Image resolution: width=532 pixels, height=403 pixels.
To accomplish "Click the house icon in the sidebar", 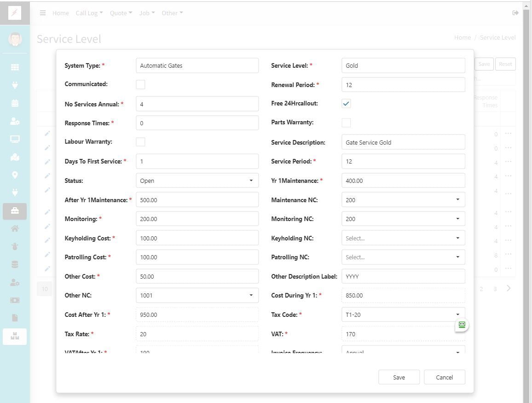I will click(x=15, y=228).
